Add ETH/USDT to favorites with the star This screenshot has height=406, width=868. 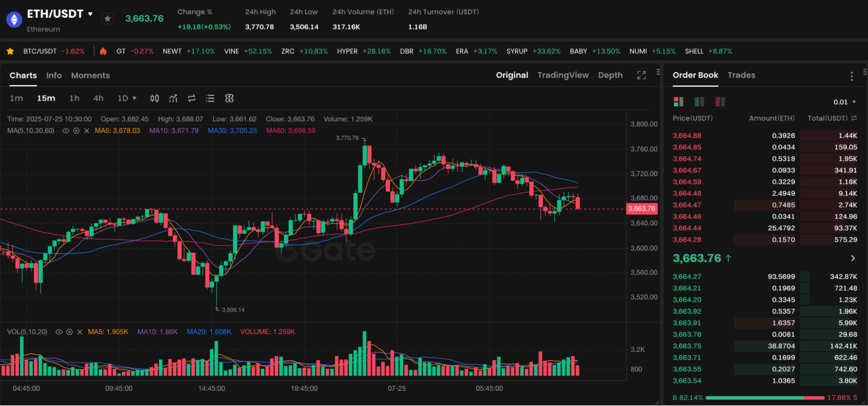click(x=108, y=19)
